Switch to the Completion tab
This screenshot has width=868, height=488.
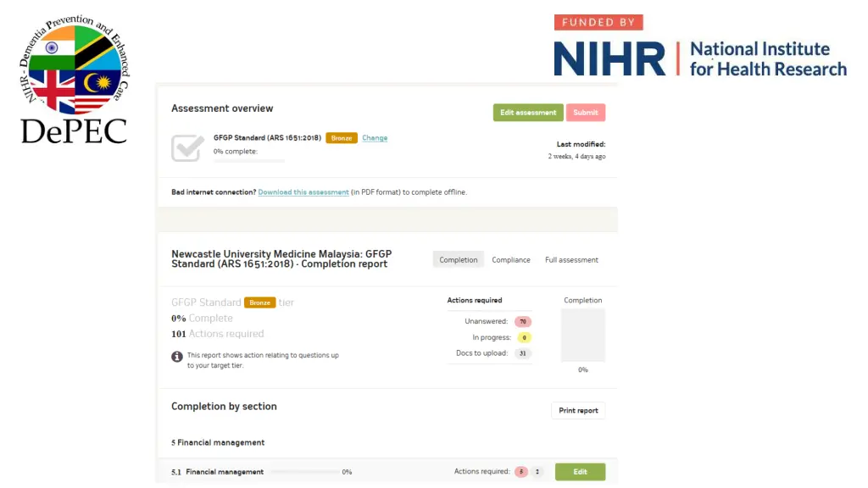pyautogui.click(x=459, y=259)
